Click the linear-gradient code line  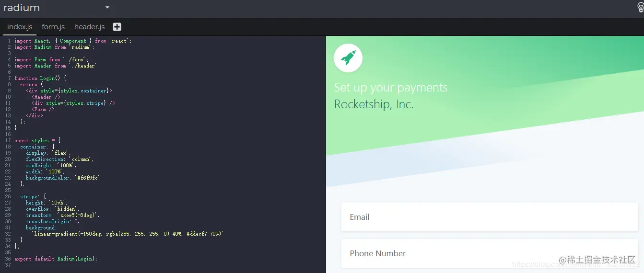(x=128, y=234)
